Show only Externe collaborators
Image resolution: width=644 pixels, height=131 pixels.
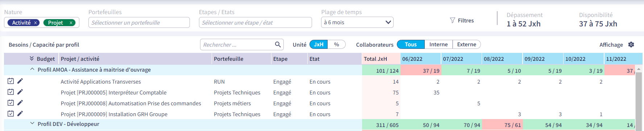pyautogui.click(x=467, y=45)
